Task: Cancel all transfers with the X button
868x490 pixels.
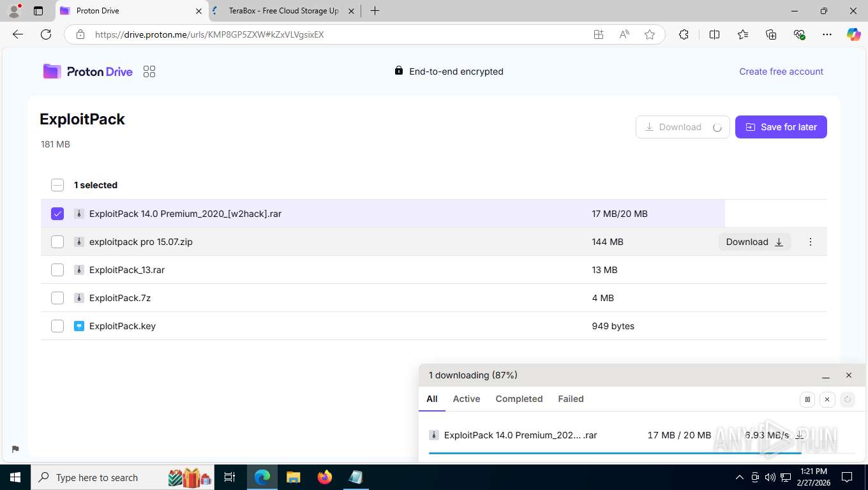Action: point(827,399)
